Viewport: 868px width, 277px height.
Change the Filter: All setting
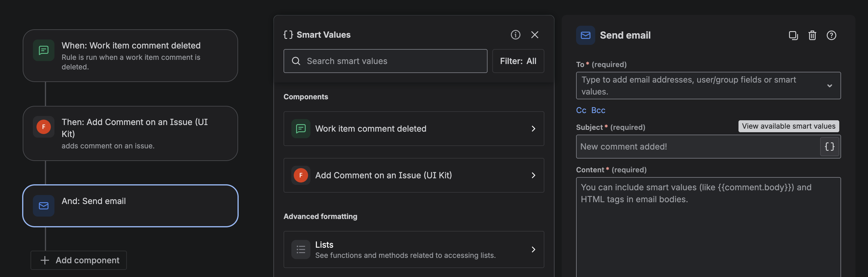pyautogui.click(x=518, y=61)
